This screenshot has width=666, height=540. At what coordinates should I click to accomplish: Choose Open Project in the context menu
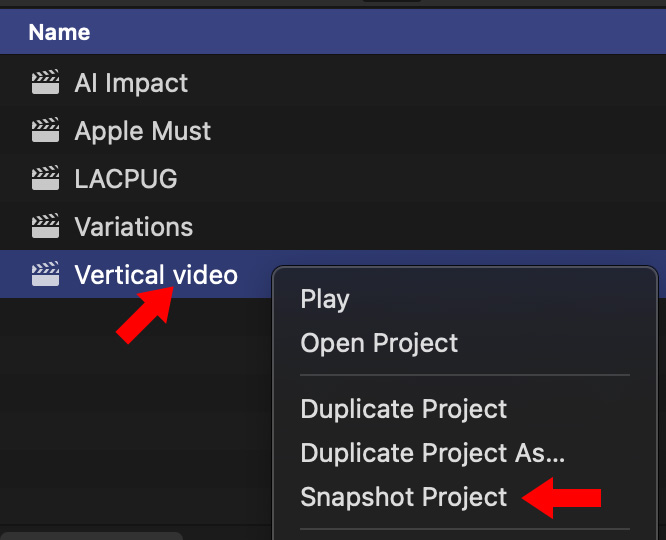coord(379,343)
